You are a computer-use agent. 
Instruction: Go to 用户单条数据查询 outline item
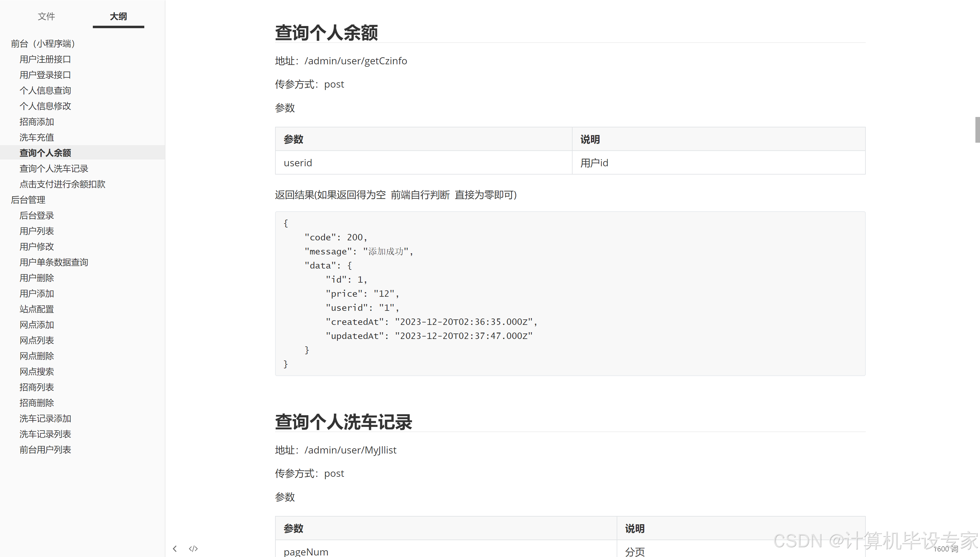pyautogui.click(x=54, y=262)
